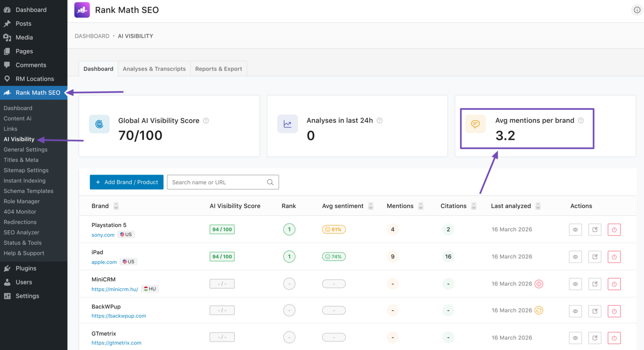Open Users in WordPress sidebar

[34, 282]
